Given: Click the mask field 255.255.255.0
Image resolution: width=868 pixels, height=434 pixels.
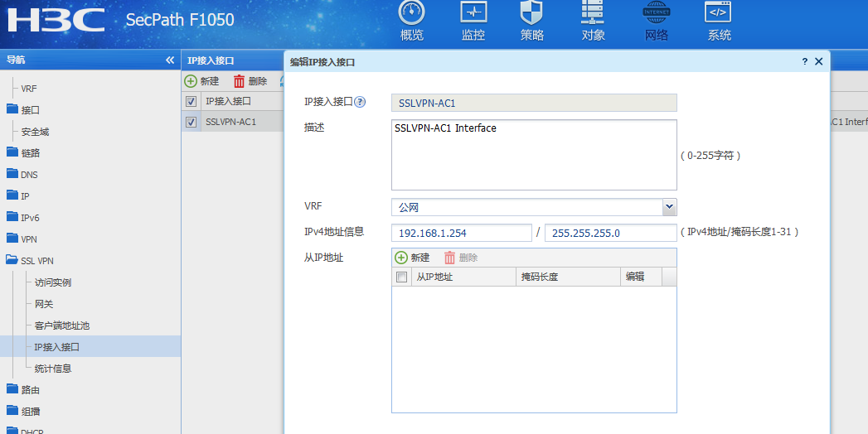Looking at the screenshot, I should 611,233.
